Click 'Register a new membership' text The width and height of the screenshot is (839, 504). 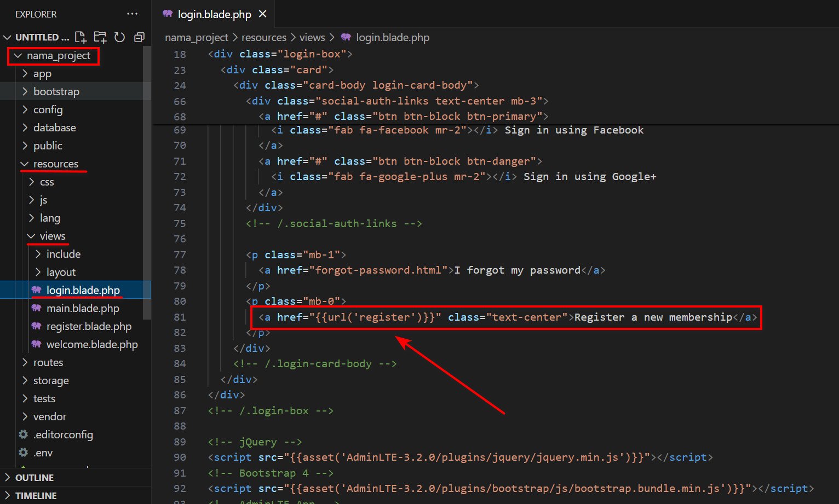(x=653, y=317)
